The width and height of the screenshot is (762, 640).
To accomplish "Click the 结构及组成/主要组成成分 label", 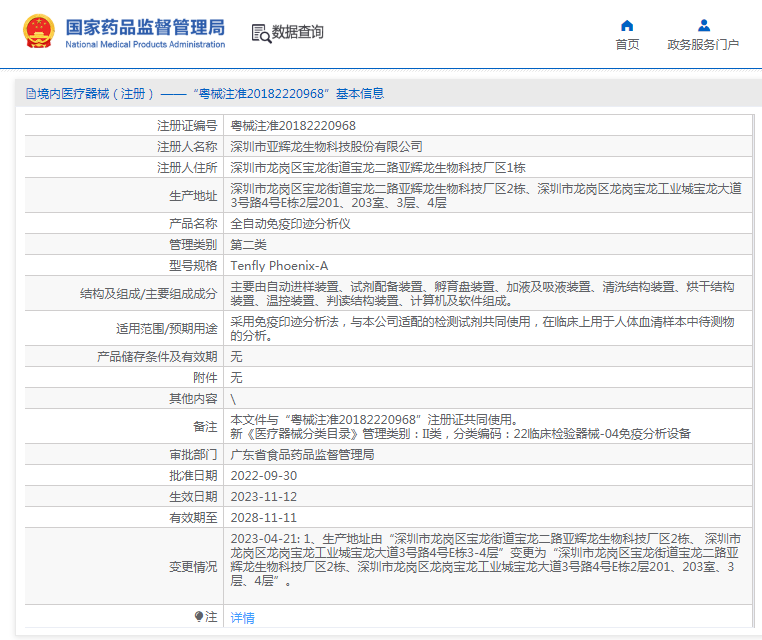I will click(x=148, y=294).
